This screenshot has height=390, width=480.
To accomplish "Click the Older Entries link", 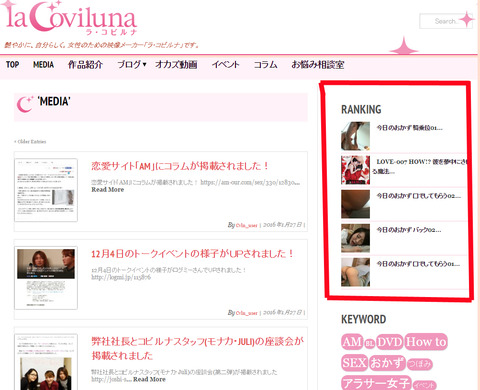I will 30,142.
